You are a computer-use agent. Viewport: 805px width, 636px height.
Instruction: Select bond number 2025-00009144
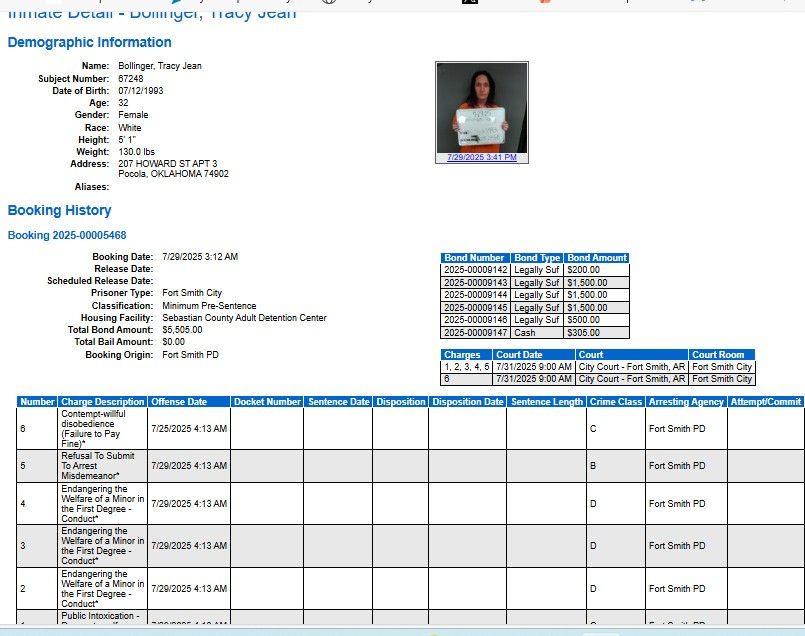[475, 295]
